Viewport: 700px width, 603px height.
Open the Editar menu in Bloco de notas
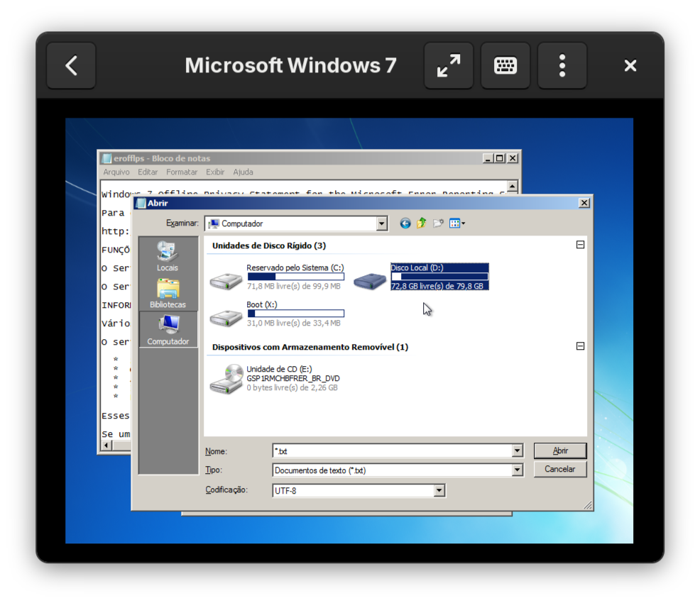pyautogui.click(x=148, y=172)
